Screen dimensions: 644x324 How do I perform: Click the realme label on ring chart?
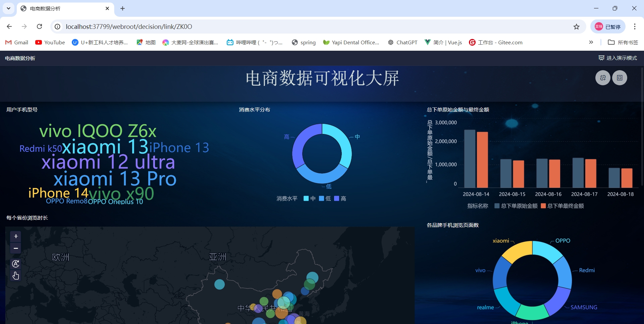485,307
